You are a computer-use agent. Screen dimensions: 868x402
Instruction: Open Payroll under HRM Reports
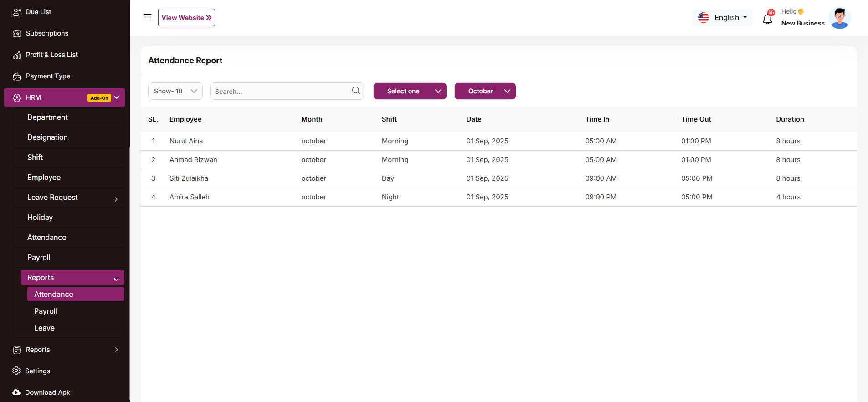[x=46, y=311]
